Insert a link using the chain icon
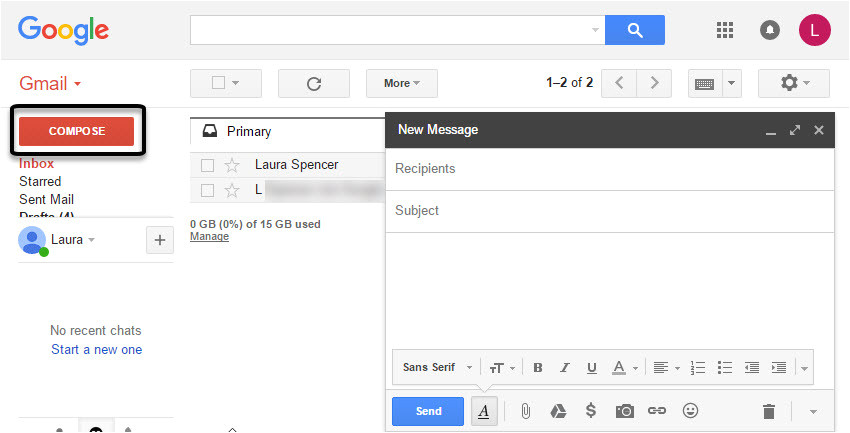 tap(657, 411)
